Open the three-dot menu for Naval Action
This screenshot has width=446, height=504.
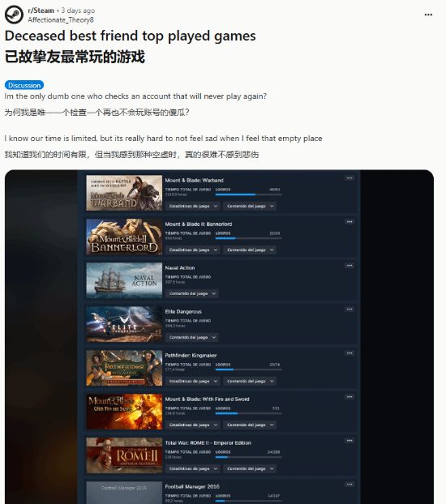(350, 266)
